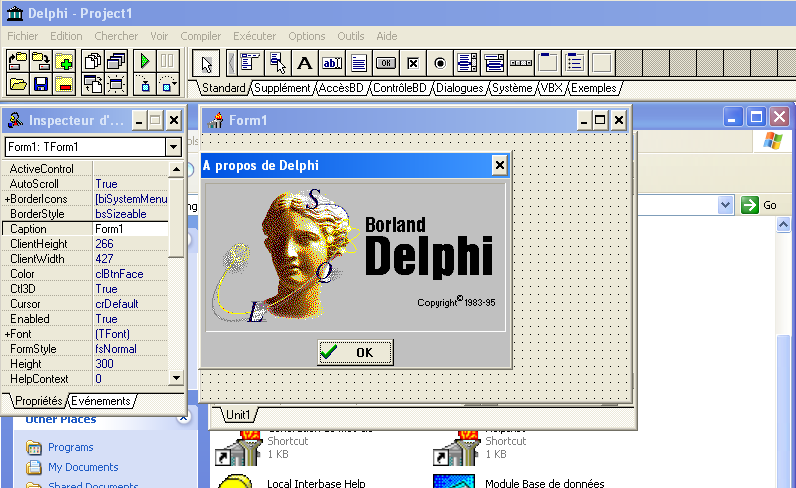Select the CheckBox component icon
The image size is (796, 488).
(x=413, y=63)
